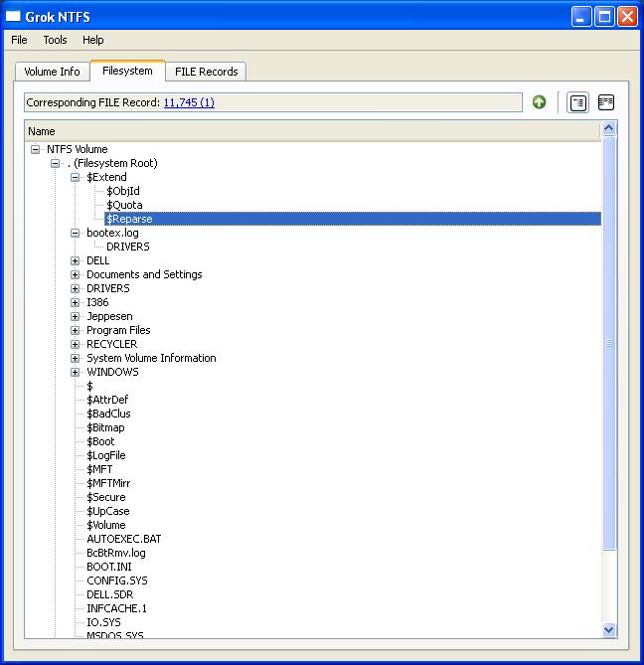Switch to tree view layout icon
This screenshot has height=665, width=644.
(x=577, y=102)
